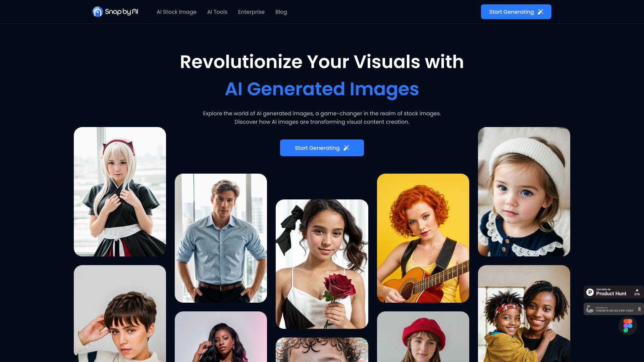644x362 pixels.
Task: Click the girl holding red rose thumbnail
Action: [322, 264]
